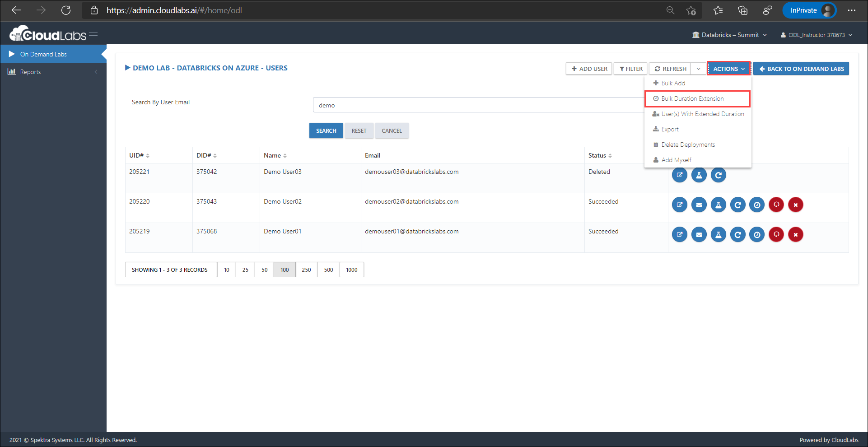
Task: Open the caret dropdown next to REFRESH
Action: [699, 69]
